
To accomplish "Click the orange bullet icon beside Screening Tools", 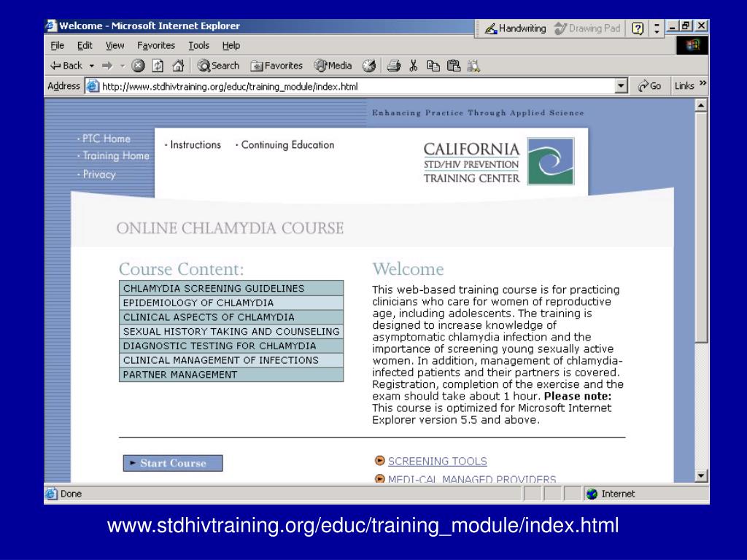I will 379,461.
